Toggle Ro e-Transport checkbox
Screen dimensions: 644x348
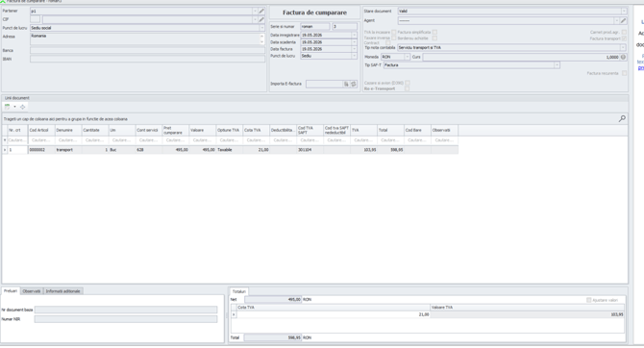407,88
